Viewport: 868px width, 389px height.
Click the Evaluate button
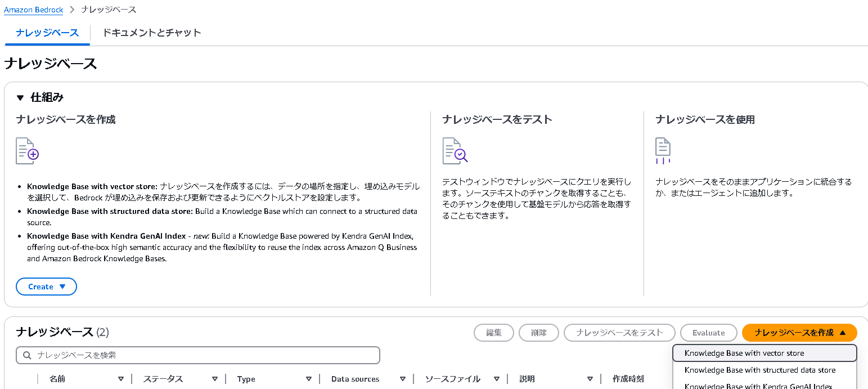pos(709,333)
